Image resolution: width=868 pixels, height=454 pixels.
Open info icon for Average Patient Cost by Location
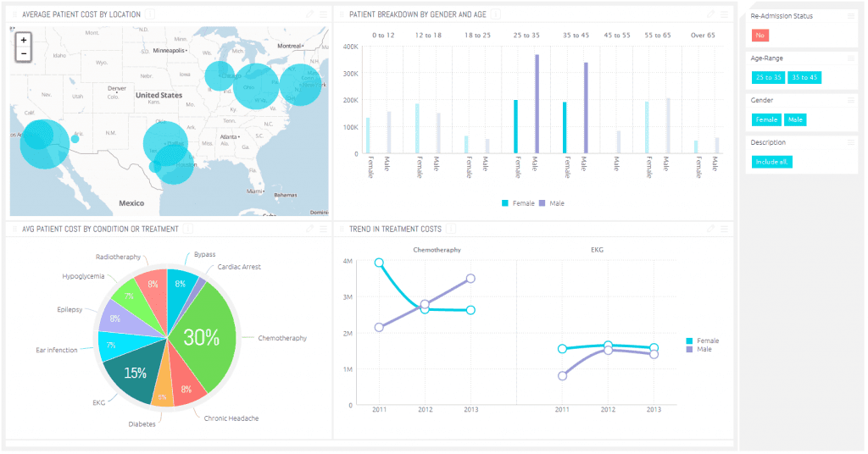150,14
